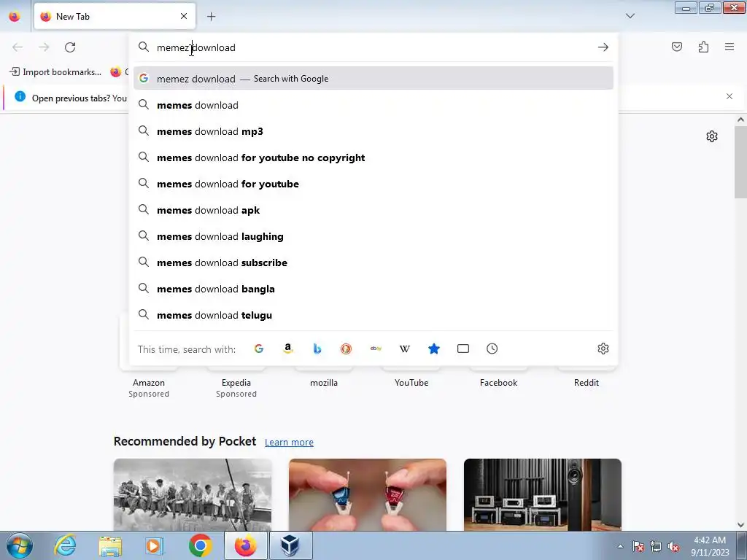Choose suggestion 'memes download apk'
The height and width of the screenshot is (560, 747).
tap(373, 210)
